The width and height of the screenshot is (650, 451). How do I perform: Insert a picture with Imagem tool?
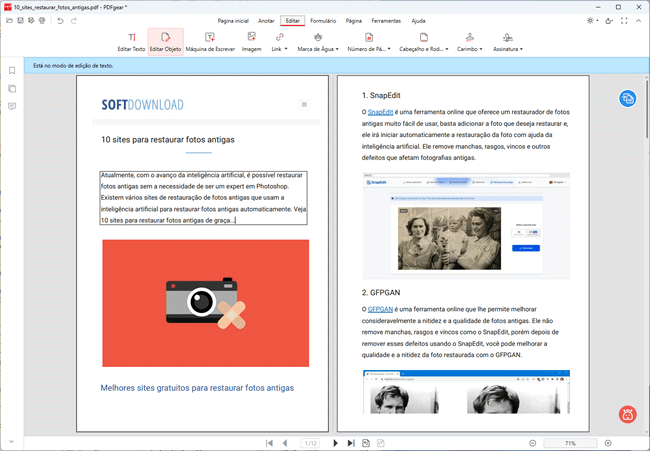pyautogui.click(x=252, y=42)
